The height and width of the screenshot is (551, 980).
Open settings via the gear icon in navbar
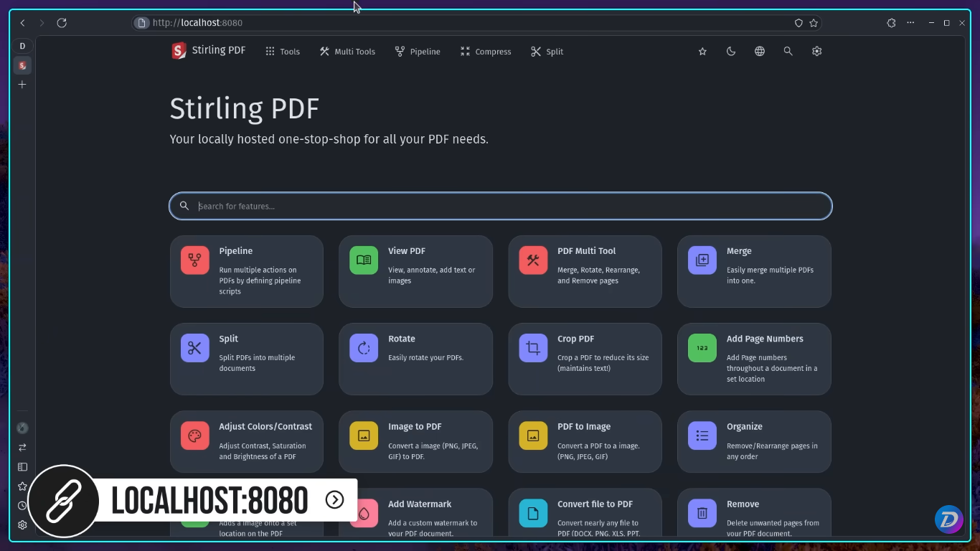tap(816, 51)
